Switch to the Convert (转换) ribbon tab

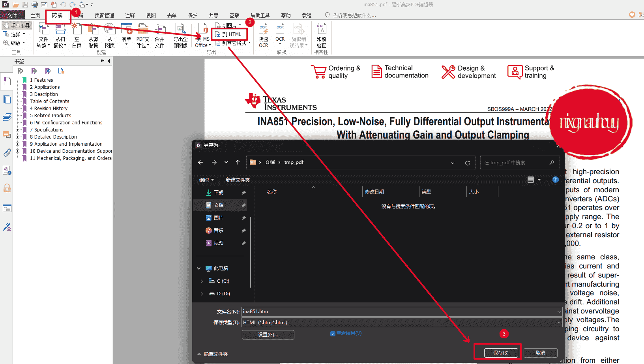pyautogui.click(x=57, y=15)
